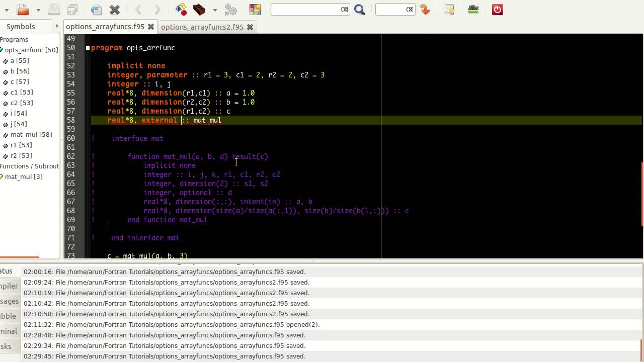644x362 pixels.
Task: Open the Preferences icon in toolbar
Action: [x=449, y=10]
